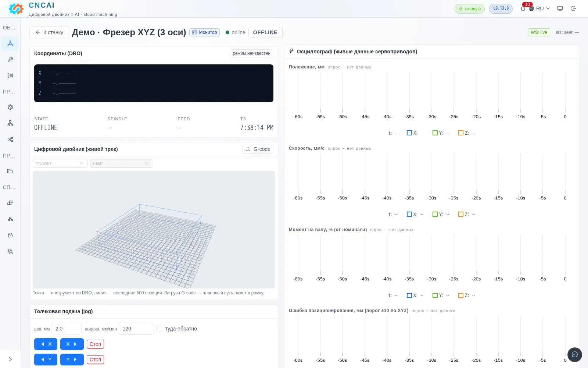This screenshot has width=588, height=368.
Task: Open the network nodes sidebar icon
Action: [10, 43]
